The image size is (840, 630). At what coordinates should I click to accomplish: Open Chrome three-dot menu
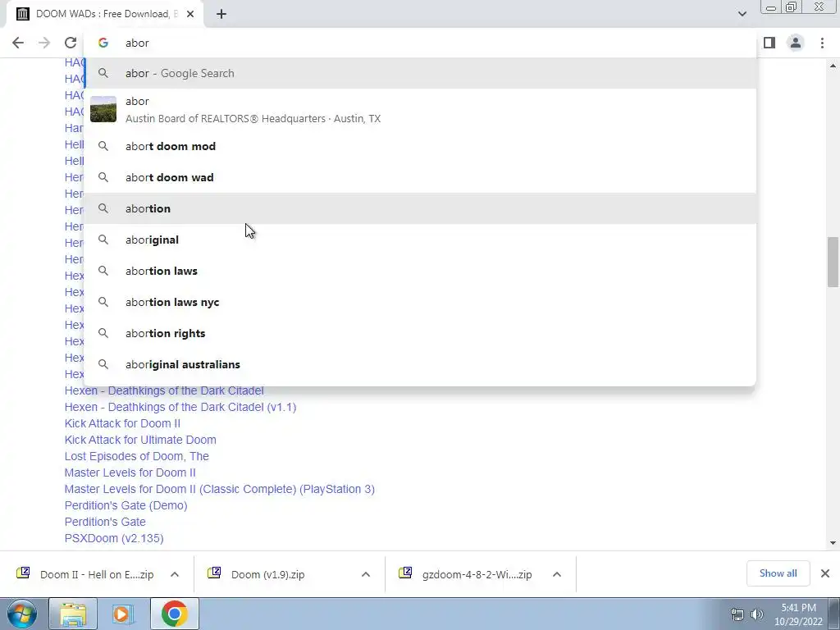[x=822, y=43]
